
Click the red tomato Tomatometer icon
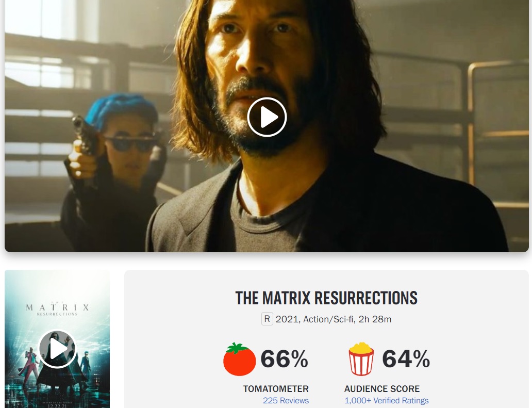click(x=239, y=359)
